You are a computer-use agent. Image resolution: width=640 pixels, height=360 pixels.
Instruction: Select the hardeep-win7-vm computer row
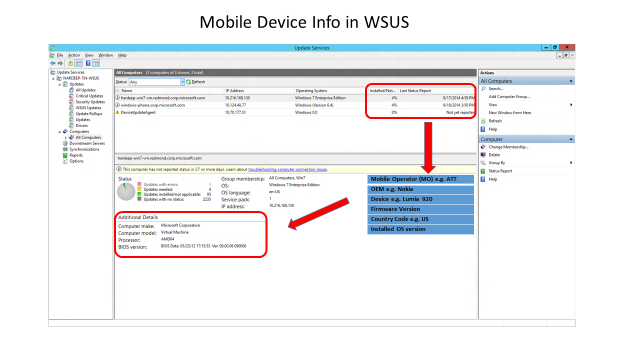[296, 98]
